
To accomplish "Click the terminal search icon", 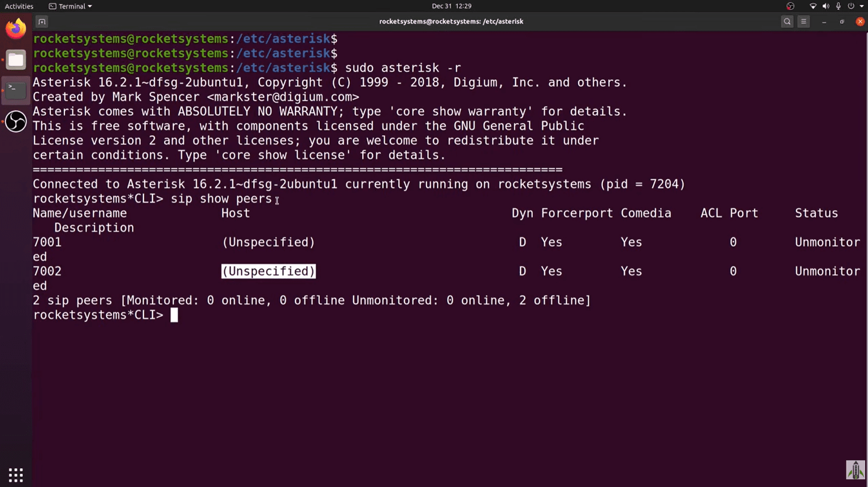I will point(787,21).
